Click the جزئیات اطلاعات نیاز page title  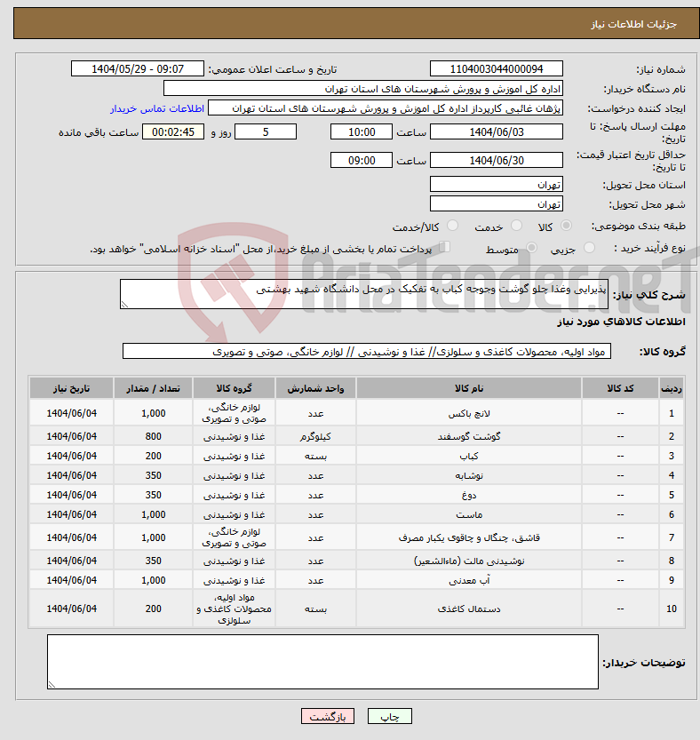633,24
